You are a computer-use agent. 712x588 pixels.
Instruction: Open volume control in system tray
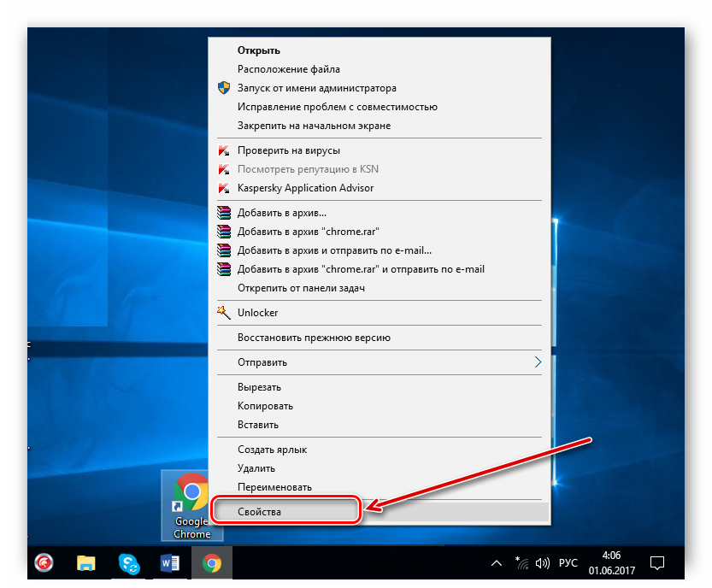click(x=542, y=563)
